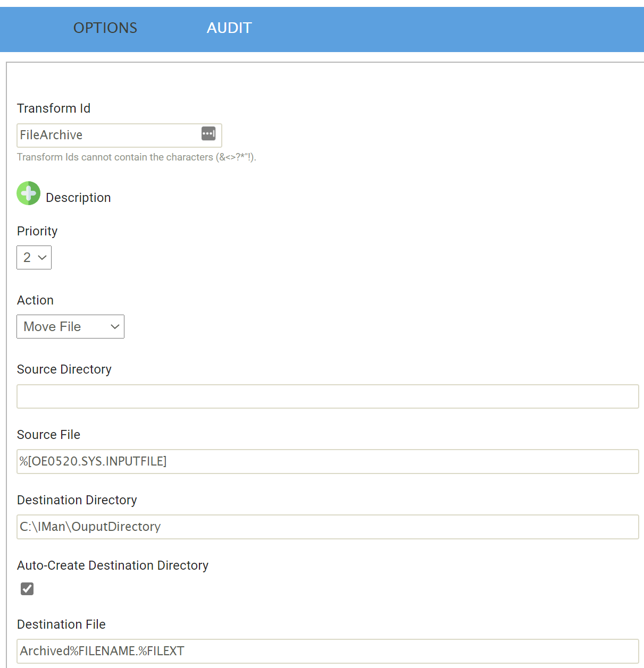Click the Auto-Create Destination Directory label
The width and height of the screenshot is (644, 668).
pos(113,565)
